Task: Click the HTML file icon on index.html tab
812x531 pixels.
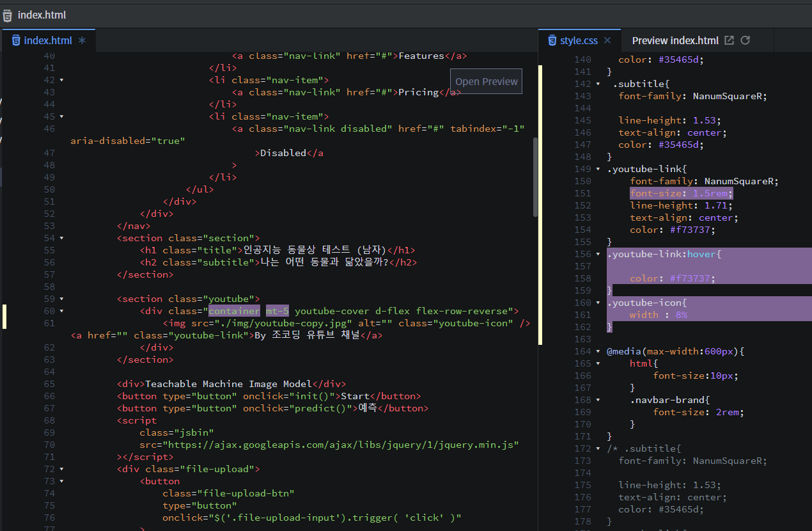Action: tap(16, 40)
